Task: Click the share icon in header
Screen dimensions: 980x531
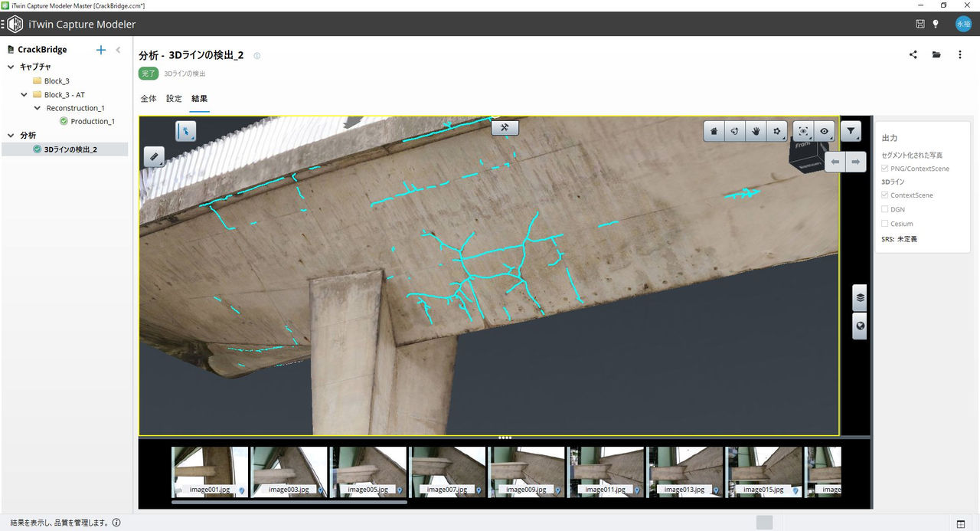Action: [x=913, y=55]
